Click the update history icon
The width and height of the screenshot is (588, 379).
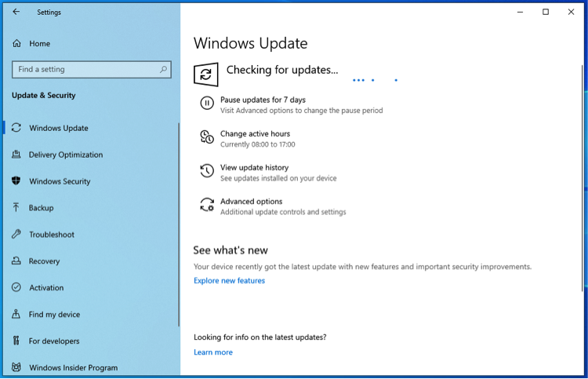point(206,171)
